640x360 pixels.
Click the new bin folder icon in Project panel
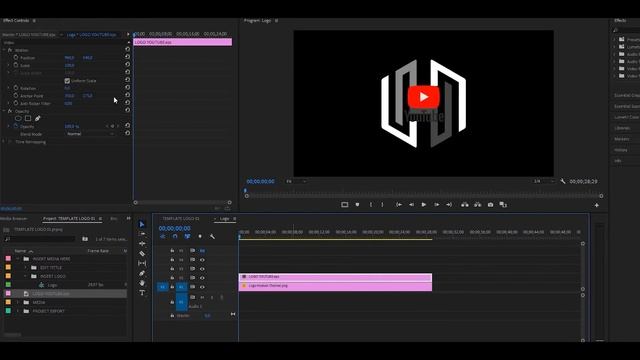tap(85, 239)
